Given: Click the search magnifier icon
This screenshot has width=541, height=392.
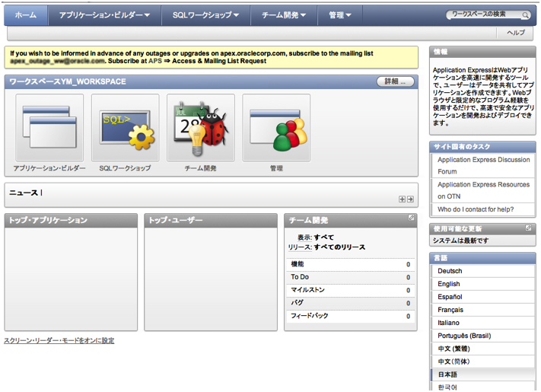Looking at the screenshot, I should (x=525, y=14).
